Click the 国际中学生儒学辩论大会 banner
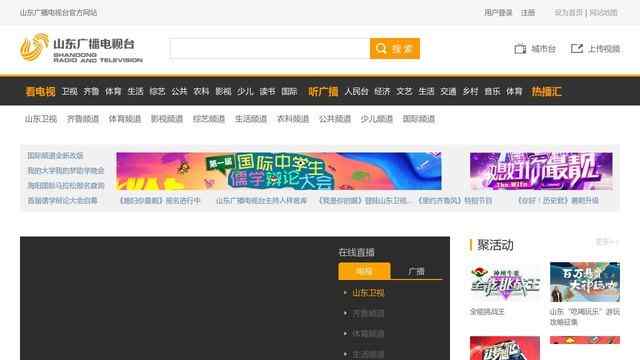 point(279,171)
